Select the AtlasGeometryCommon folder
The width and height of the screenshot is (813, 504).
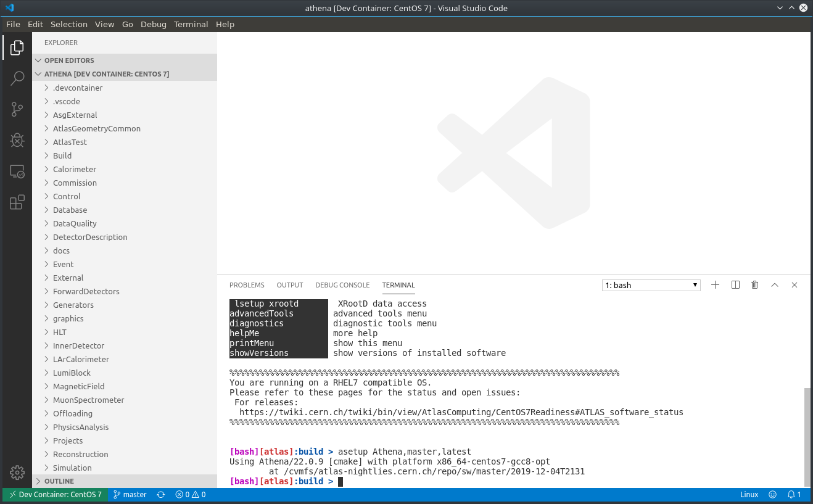tap(125, 128)
